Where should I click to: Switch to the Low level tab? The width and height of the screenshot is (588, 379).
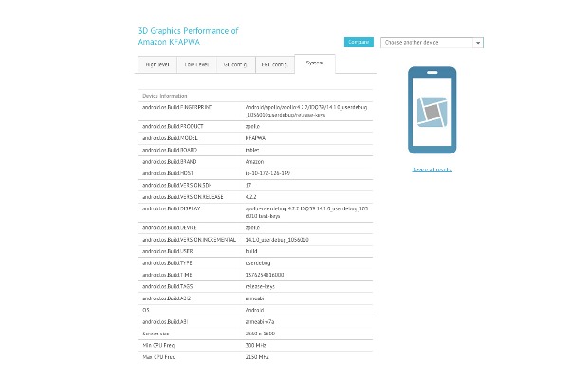[x=196, y=64]
